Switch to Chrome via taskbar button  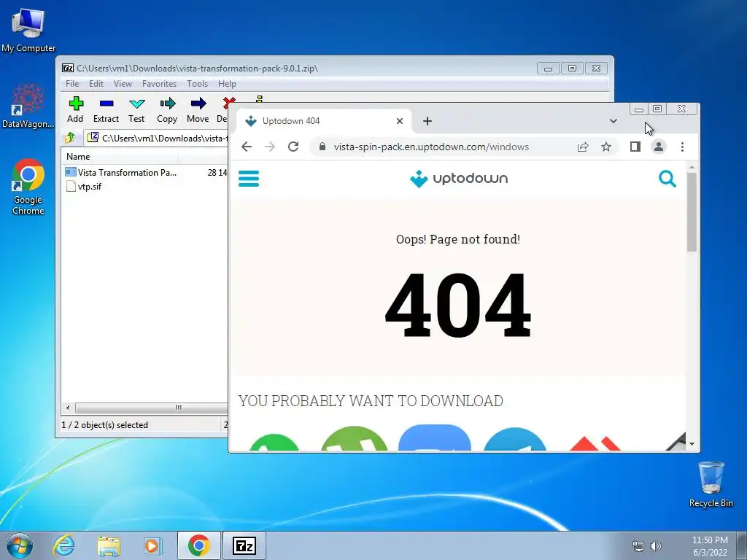click(199, 545)
